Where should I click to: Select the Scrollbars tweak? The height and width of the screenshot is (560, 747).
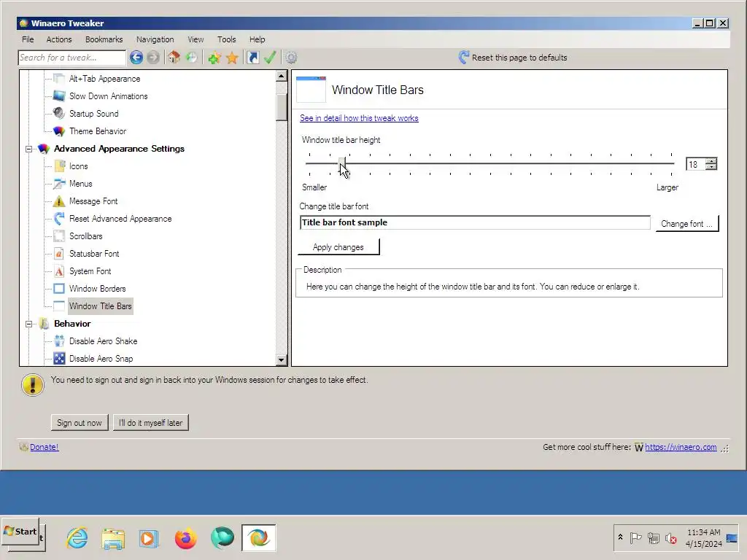86,236
